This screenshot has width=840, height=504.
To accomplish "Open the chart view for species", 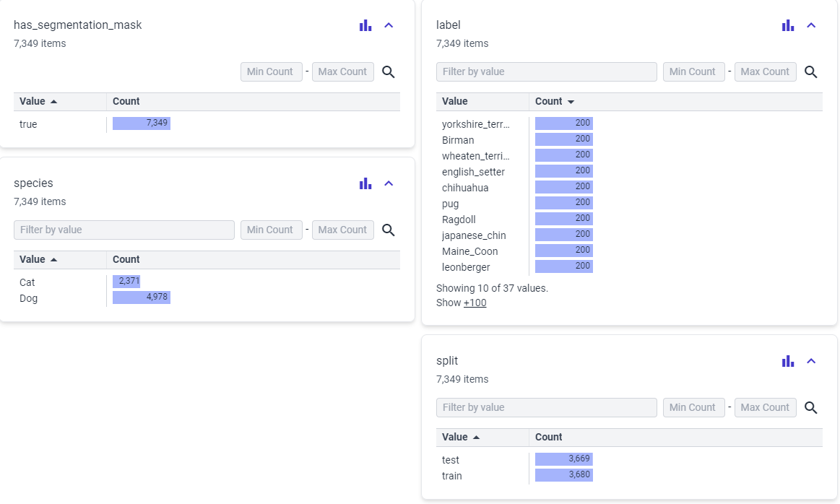I will pos(365,183).
